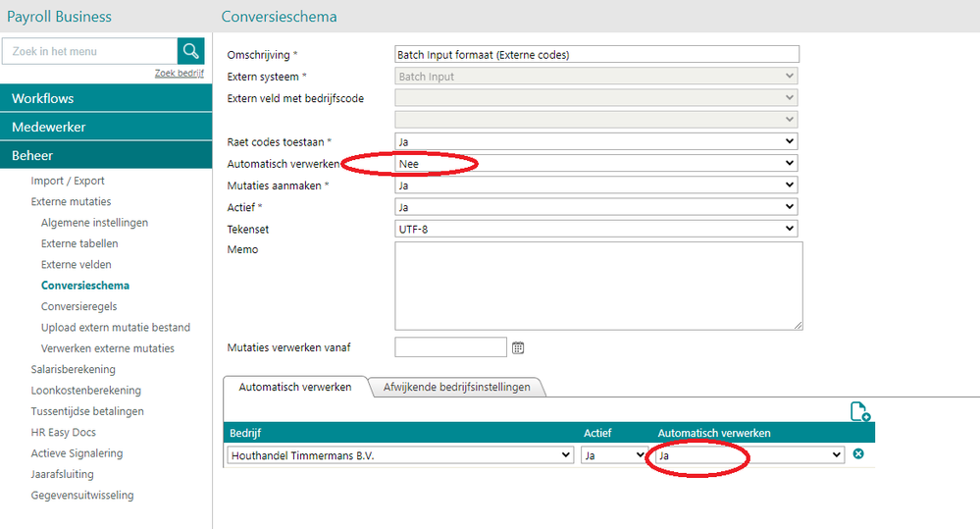Go to Verwerken externe mutaties
Image resolution: width=980 pixels, height=529 pixels.
pos(108,348)
